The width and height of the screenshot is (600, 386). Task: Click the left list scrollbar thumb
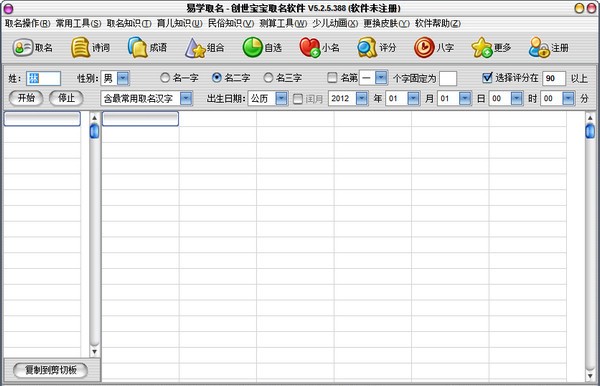[x=94, y=131]
